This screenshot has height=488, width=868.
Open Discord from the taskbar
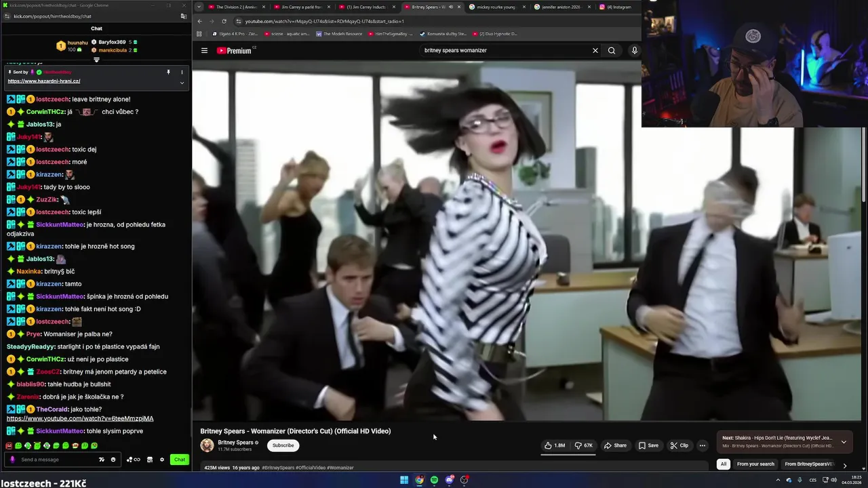click(449, 480)
